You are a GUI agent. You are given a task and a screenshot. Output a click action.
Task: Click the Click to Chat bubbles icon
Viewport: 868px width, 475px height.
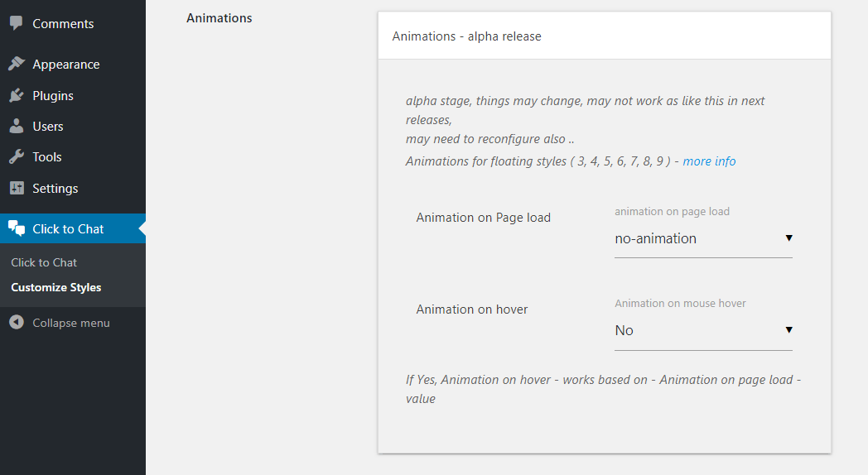(17, 228)
